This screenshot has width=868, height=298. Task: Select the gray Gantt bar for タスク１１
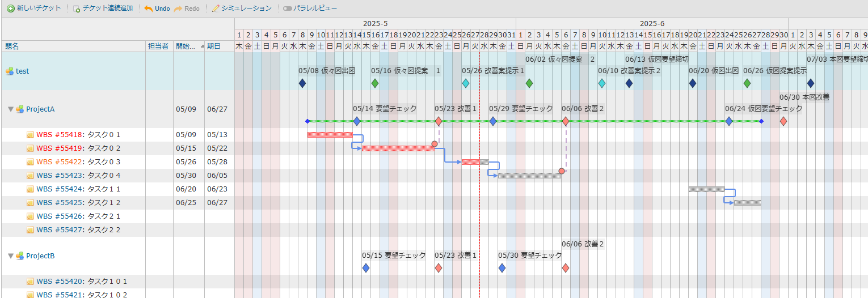(x=706, y=189)
